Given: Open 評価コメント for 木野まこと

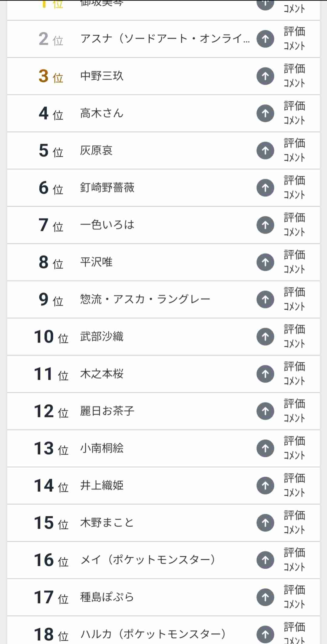Looking at the screenshot, I should pos(294,523).
